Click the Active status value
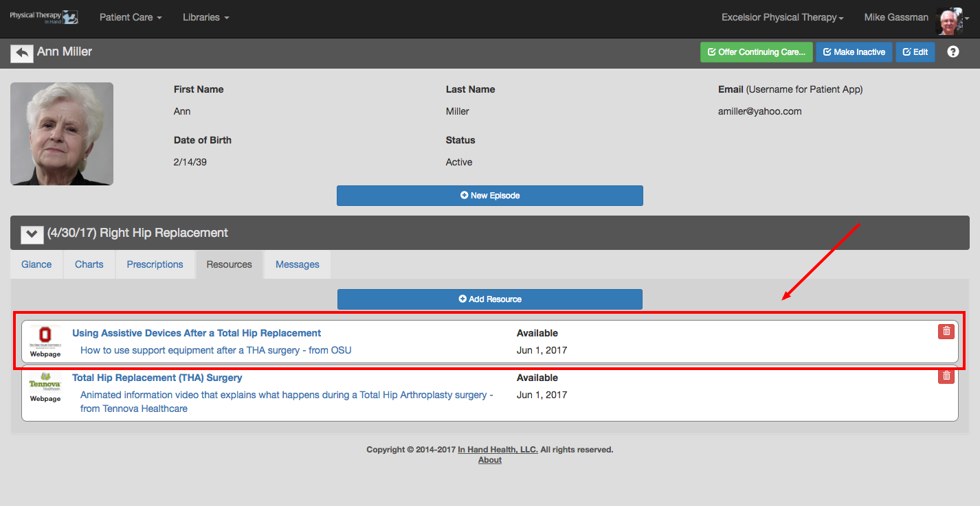Viewport: 980px width, 506px height. (459, 162)
